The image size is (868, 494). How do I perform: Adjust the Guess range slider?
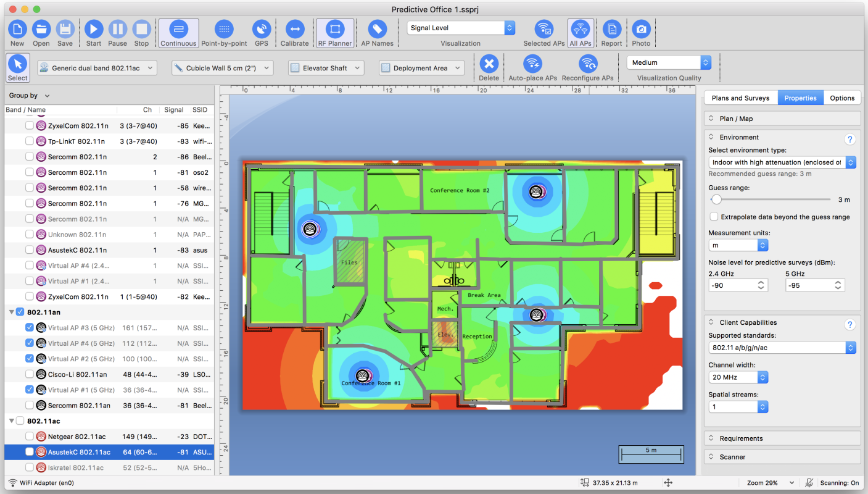(x=716, y=199)
